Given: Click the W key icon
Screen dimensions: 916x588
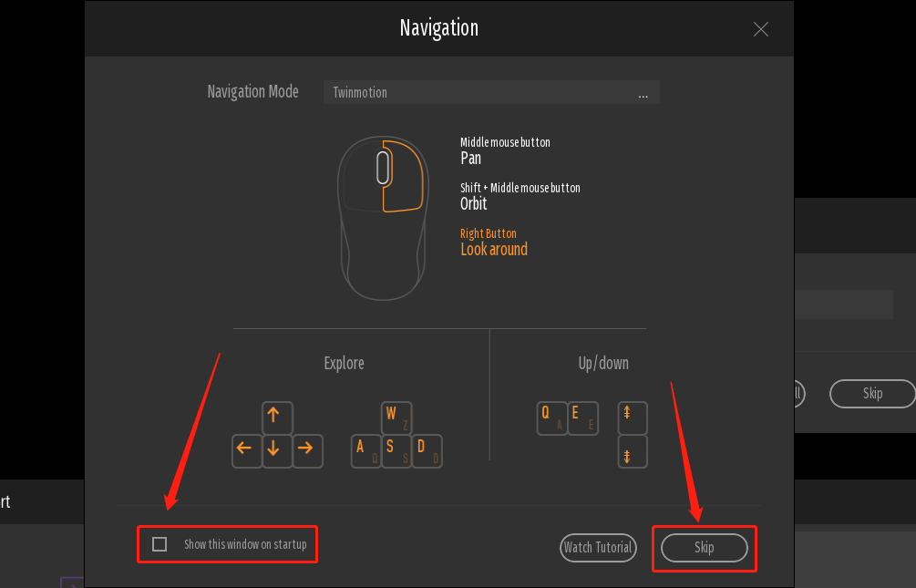Looking at the screenshot, I should coord(396,418).
